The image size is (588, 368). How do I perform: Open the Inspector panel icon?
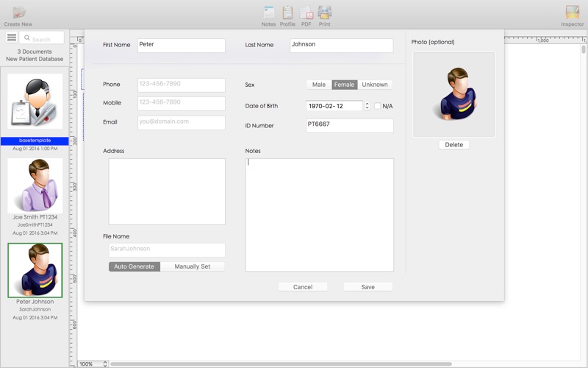tap(573, 13)
